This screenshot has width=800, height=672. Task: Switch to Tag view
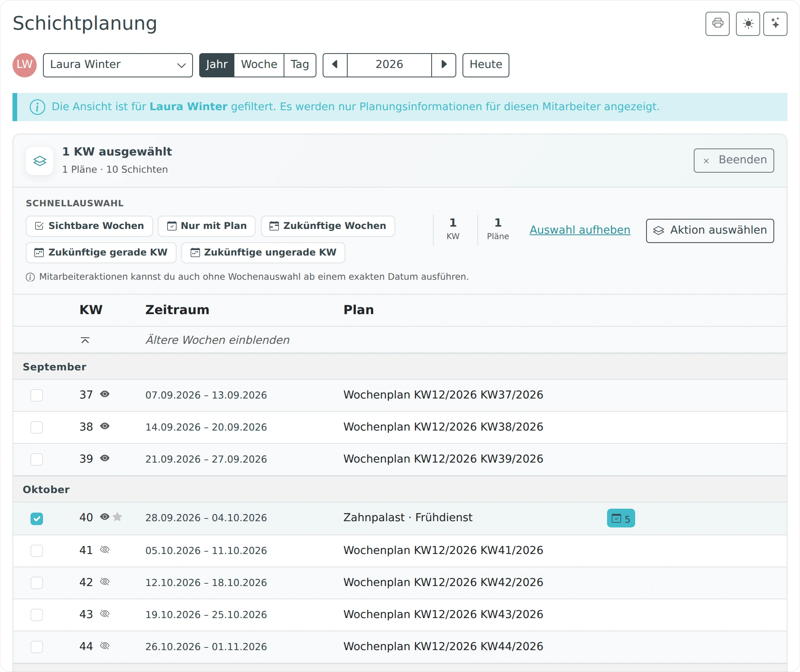point(300,65)
